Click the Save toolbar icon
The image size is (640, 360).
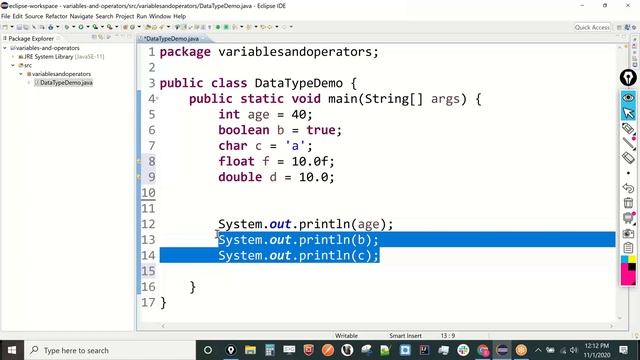point(19,27)
